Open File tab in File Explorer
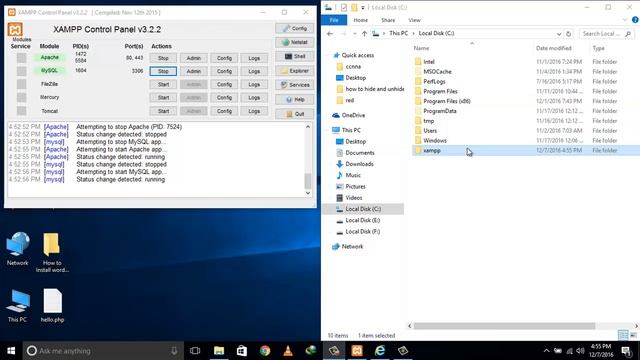The height and width of the screenshot is (360, 640). [334, 20]
